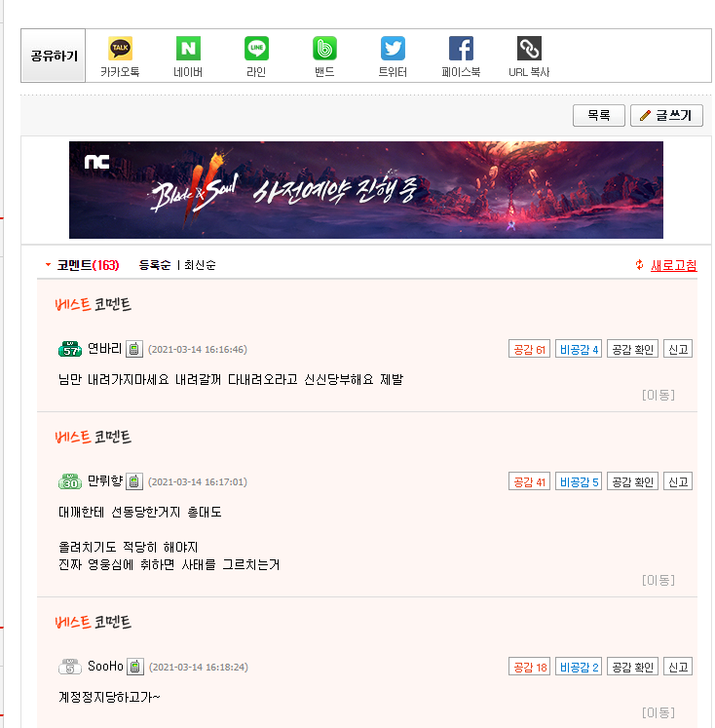Viewport: 715px width, 728px height.
Task: Sort comments by 최신순
Action: (200, 265)
